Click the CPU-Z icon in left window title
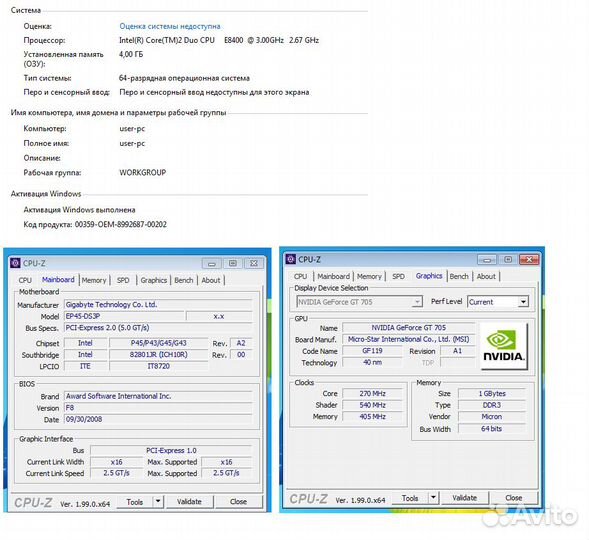 [x=15, y=263]
